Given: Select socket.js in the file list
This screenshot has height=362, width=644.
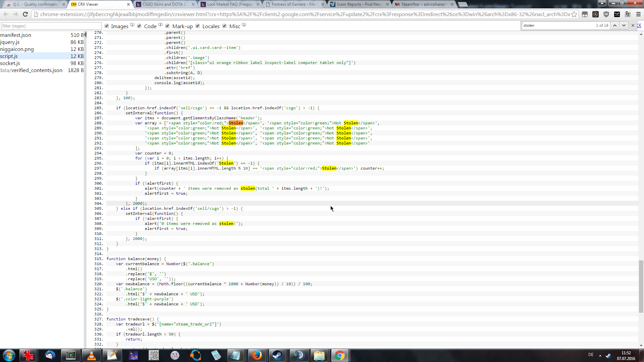Looking at the screenshot, I should pyautogui.click(x=10, y=63).
